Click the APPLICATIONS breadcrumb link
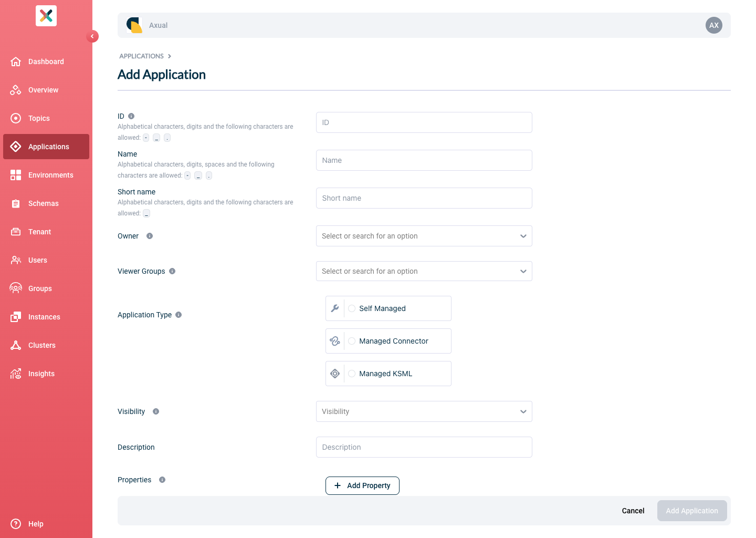Image resolution: width=756 pixels, height=538 pixels. click(141, 56)
